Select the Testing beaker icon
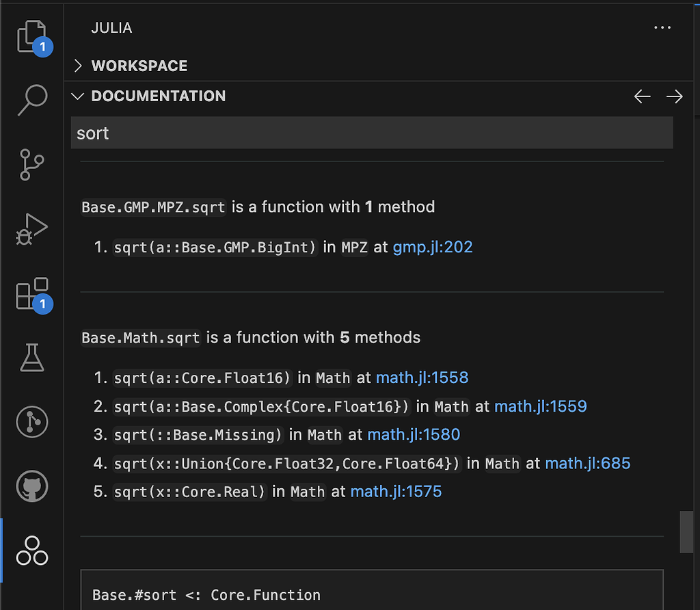The width and height of the screenshot is (700, 610). click(31, 358)
